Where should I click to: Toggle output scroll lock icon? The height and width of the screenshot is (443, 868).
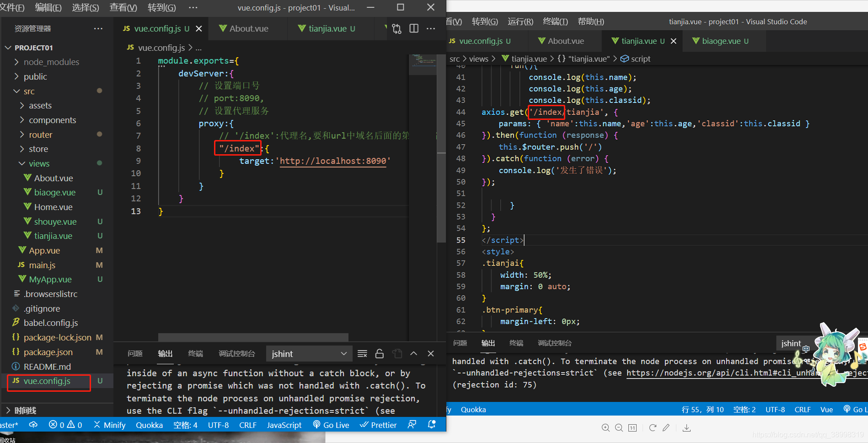380,353
